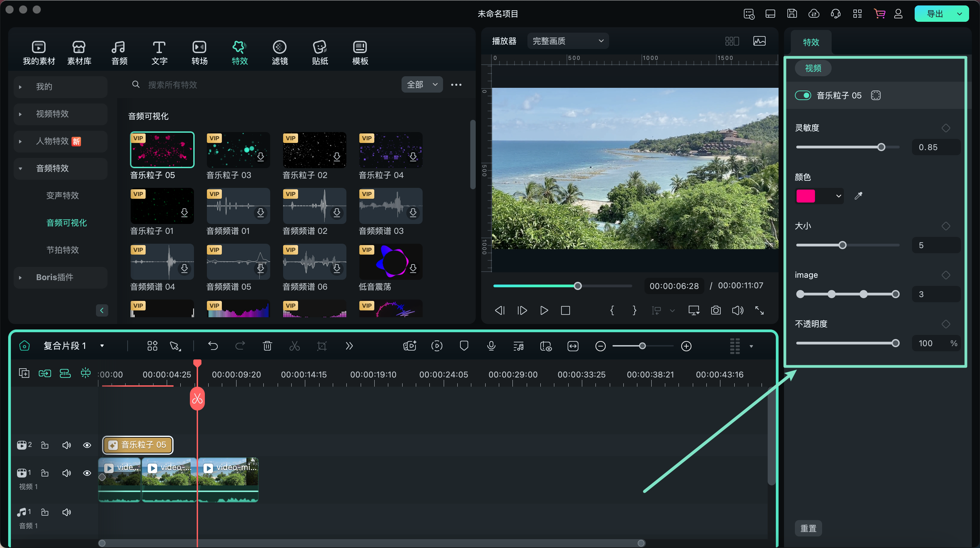Screen dimensions: 980x548
Task: Lock the 音频 1 track
Action: pos(45,512)
